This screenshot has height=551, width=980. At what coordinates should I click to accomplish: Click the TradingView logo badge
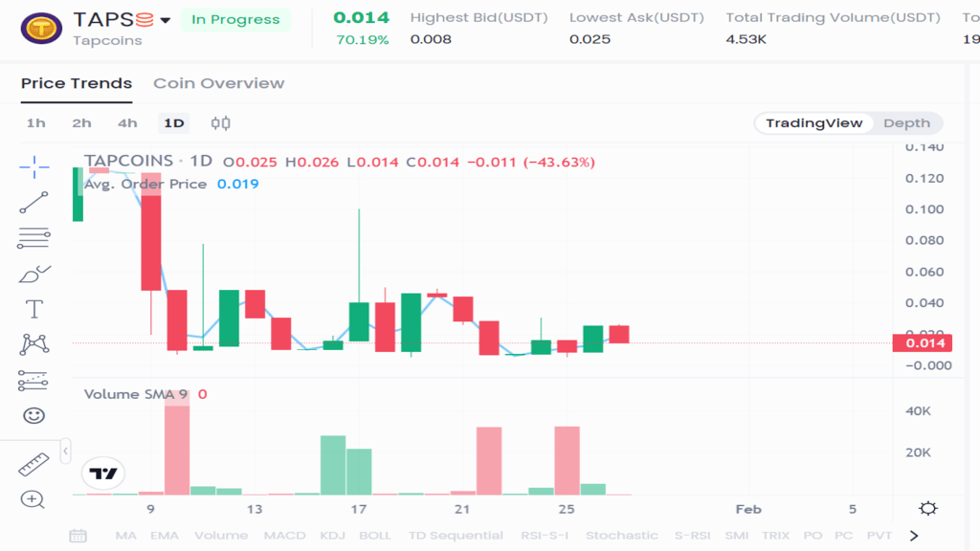[103, 473]
